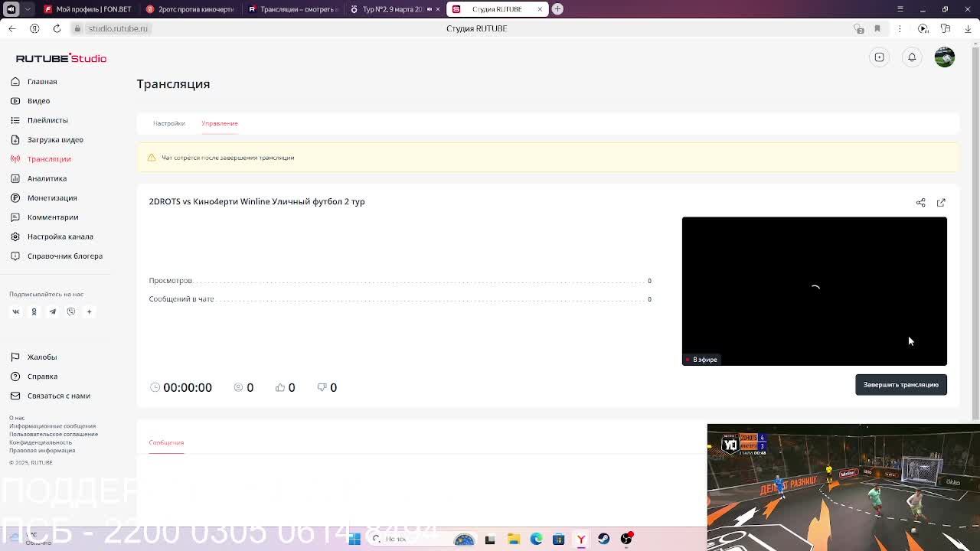The height and width of the screenshot is (551, 980).
Task: Click the play icon beside Видео
Action: point(15,100)
